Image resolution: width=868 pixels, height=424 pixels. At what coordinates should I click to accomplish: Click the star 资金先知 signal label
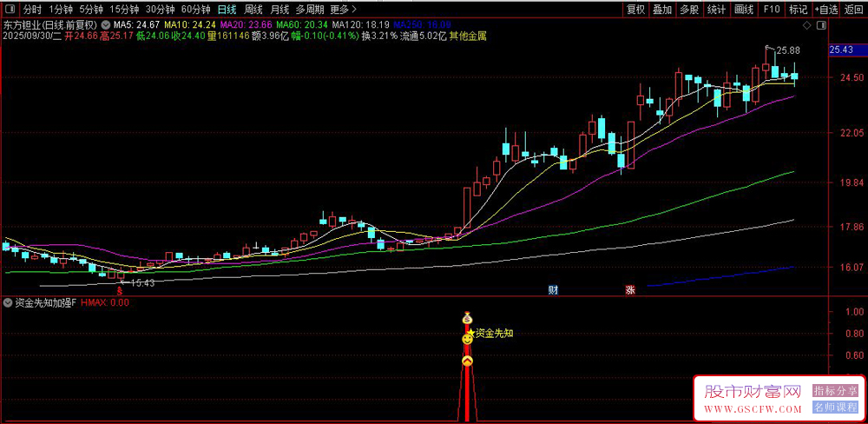pyautogui.click(x=491, y=333)
